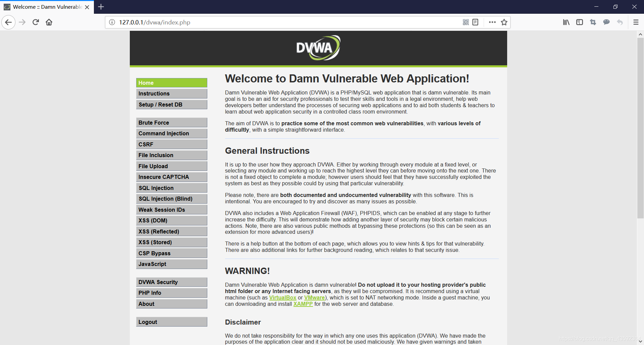Bookmark this page with the star icon
Viewport: 644px width, 345px height.
[x=504, y=22]
